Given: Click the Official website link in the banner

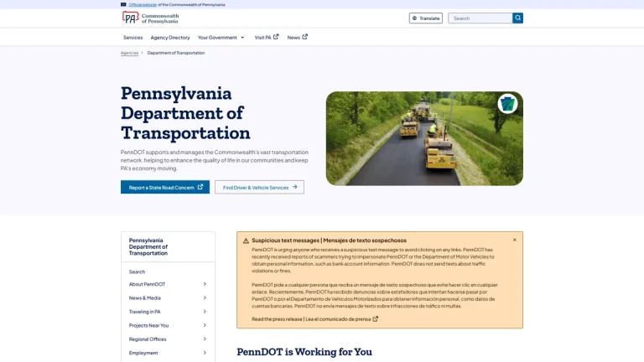Looking at the screenshot, I should 143,4.
